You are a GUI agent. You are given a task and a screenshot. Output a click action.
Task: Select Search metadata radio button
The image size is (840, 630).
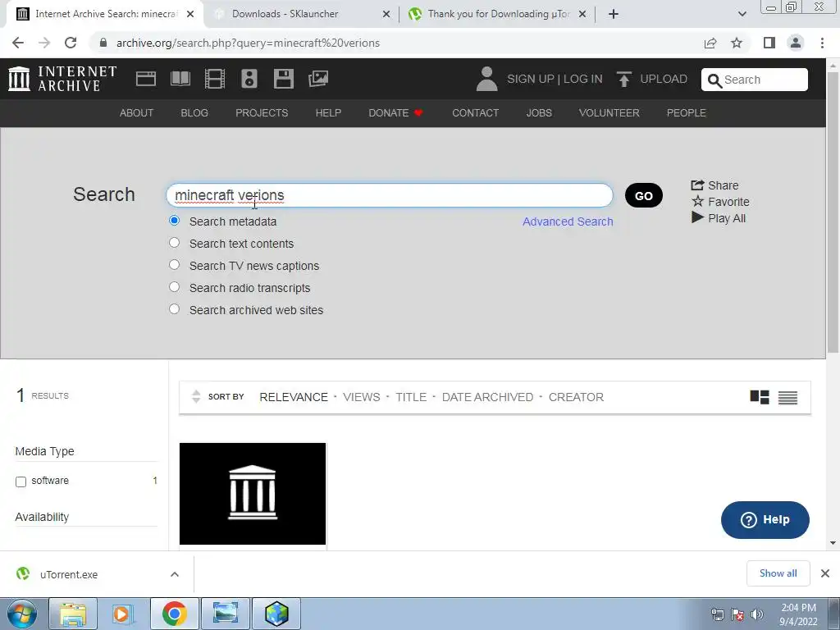[174, 220]
